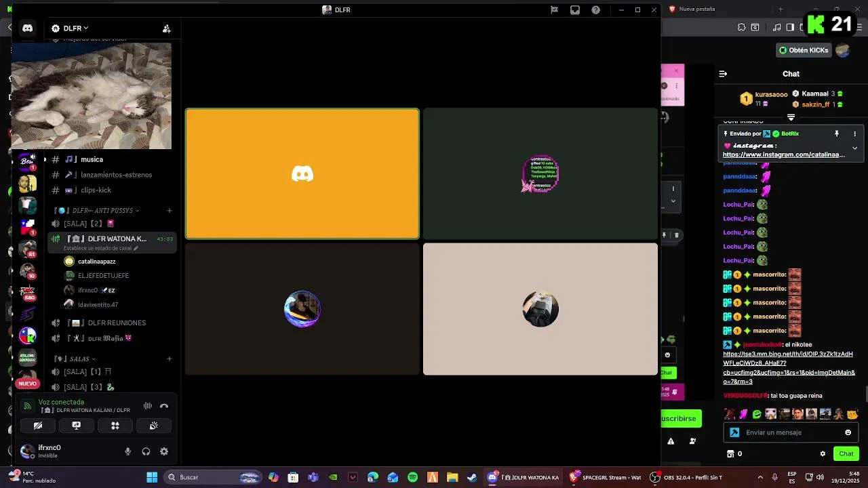Open the soundboard icon in voice panel
Image resolution: width=868 pixels, height=488 pixels.
pos(154,426)
